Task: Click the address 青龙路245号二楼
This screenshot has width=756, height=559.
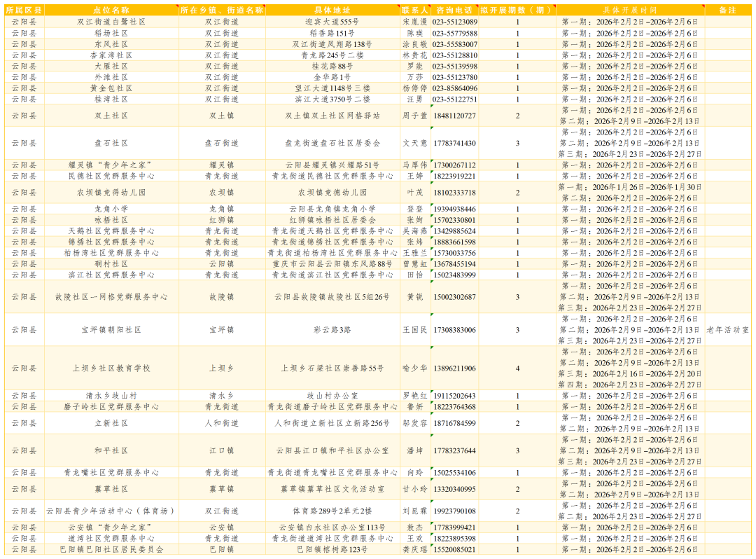Action: coord(332,55)
